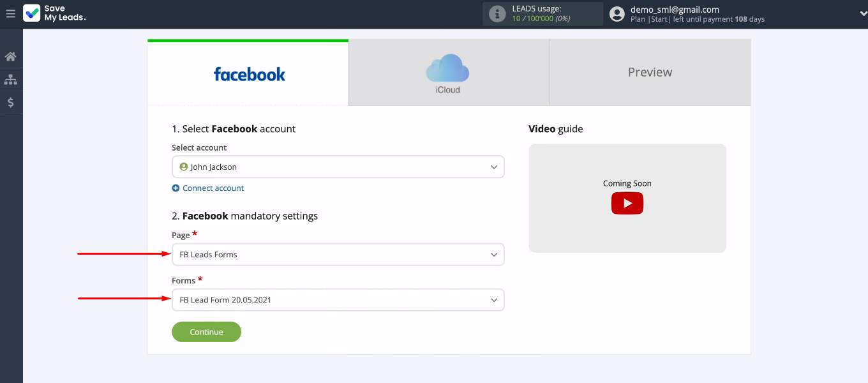Image resolution: width=868 pixels, height=383 pixels.
Task: Open the hamburger menu icon
Action: (x=10, y=13)
